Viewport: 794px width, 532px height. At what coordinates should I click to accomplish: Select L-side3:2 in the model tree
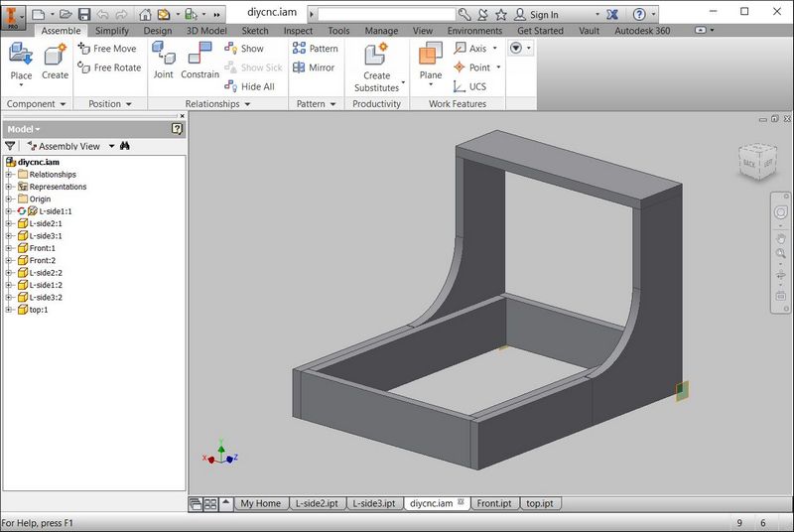pos(46,297)
